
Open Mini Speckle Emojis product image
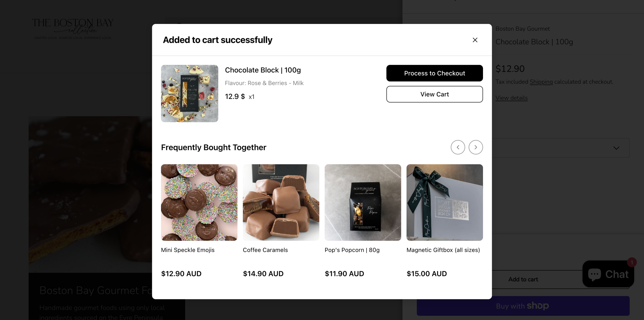coord(199,202)
